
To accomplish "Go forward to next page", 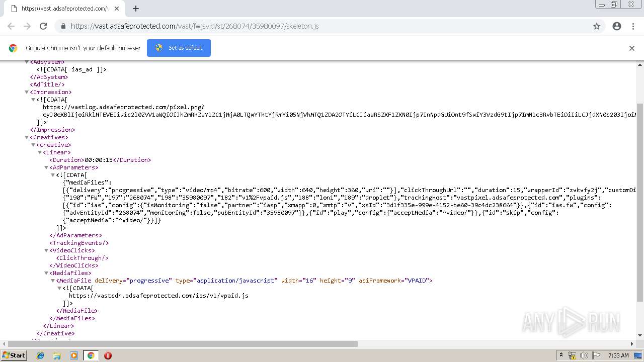I will (27, 26).
